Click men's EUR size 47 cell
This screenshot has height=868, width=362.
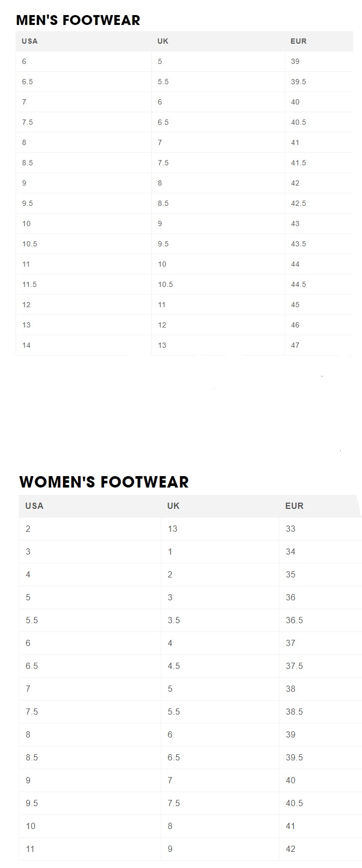pos(295,345)
